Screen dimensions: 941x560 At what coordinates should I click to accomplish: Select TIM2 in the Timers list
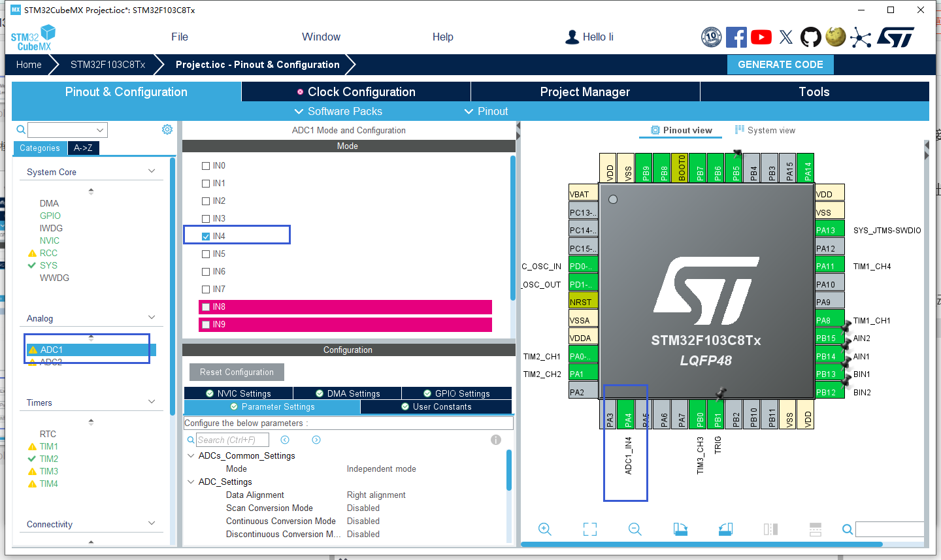point(49,459)
